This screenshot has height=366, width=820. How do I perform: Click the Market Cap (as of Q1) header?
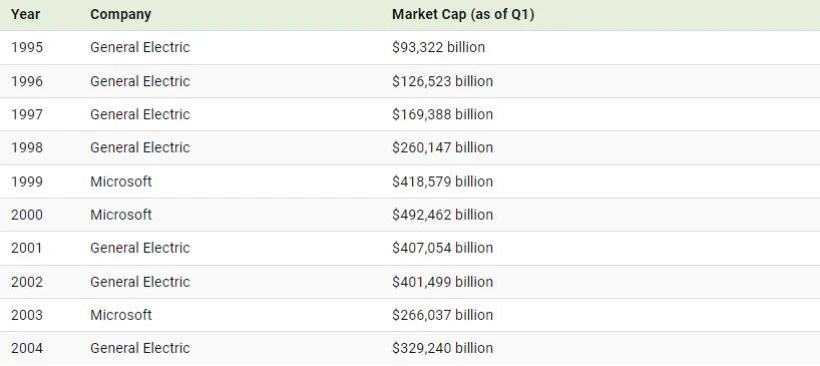pos(463,15)
